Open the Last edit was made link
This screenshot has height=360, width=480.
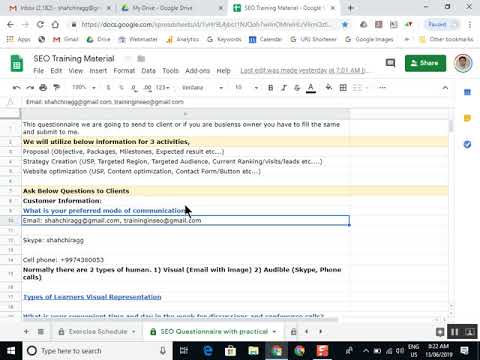pos(303,71)
